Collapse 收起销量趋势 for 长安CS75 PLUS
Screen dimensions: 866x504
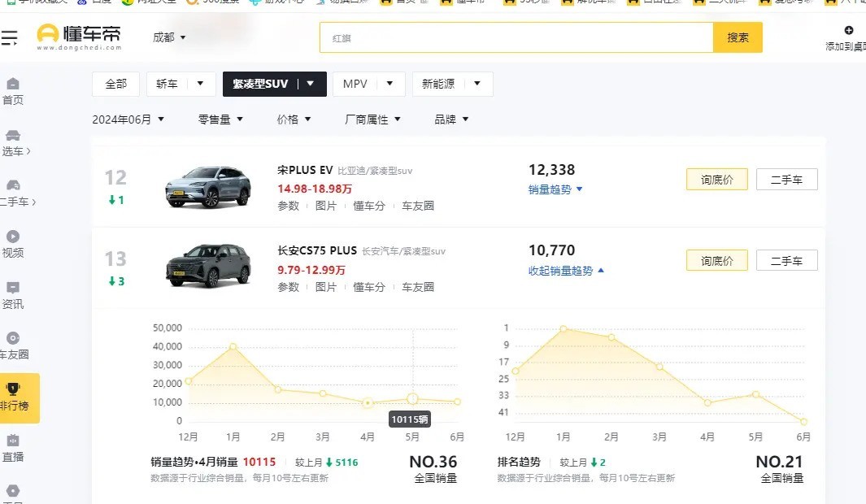(566, 271)
